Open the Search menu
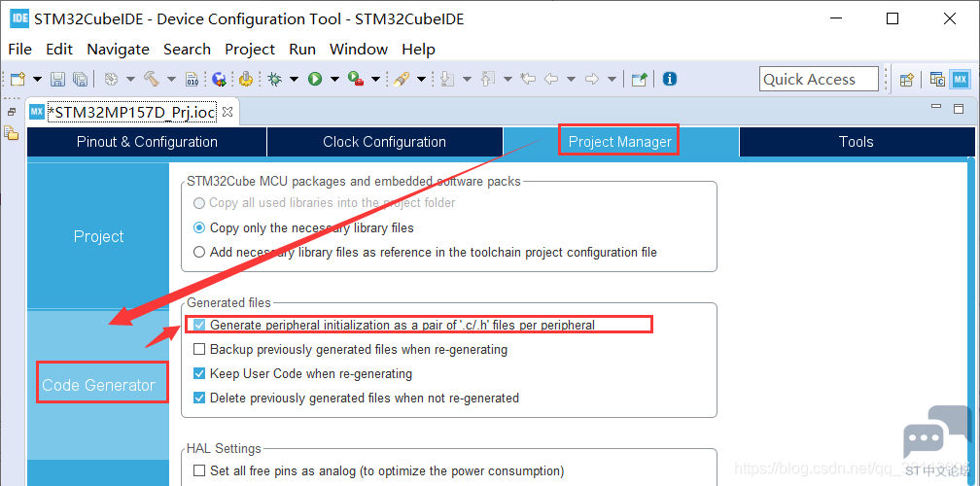The image size is (980, 486). (187, 50)
